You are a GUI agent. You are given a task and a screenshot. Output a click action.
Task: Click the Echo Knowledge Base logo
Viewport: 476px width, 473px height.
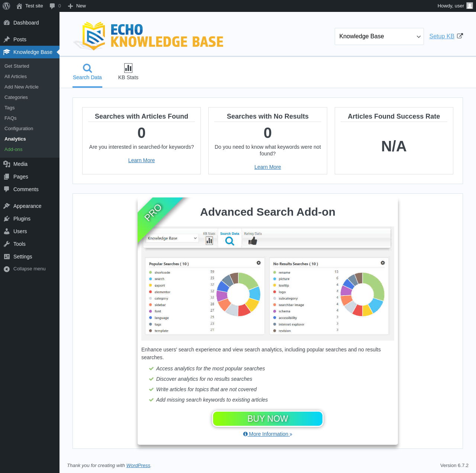148,36
